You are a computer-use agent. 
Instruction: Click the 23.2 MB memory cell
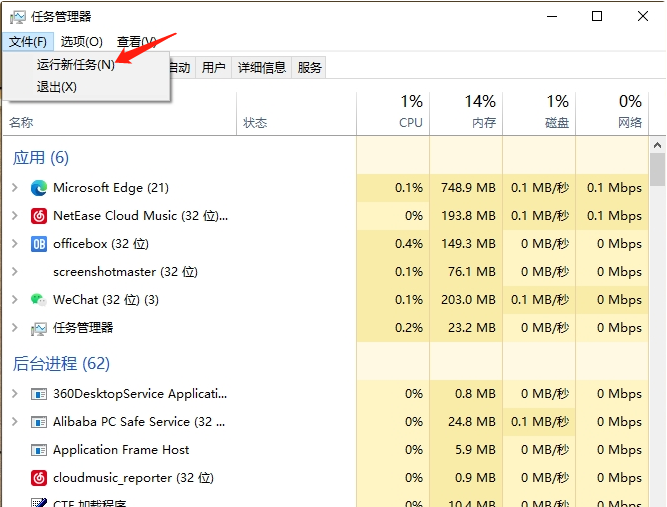pos(466,328)
